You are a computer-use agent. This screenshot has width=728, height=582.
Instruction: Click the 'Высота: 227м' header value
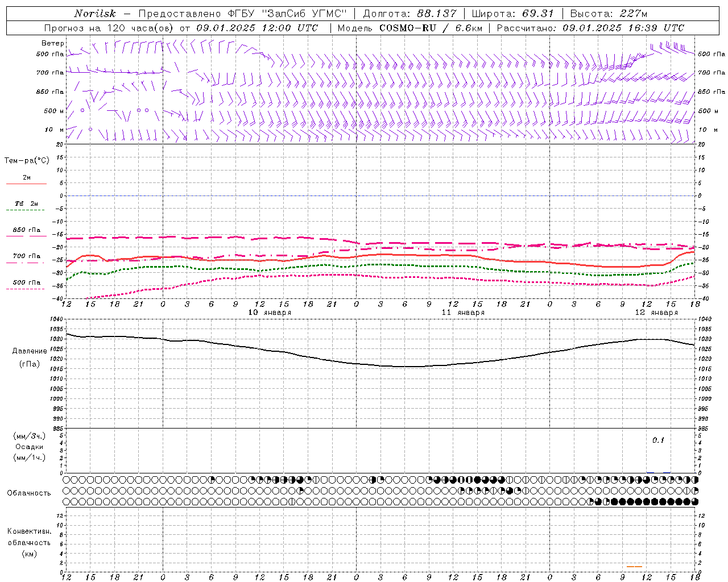click(609, 14)
